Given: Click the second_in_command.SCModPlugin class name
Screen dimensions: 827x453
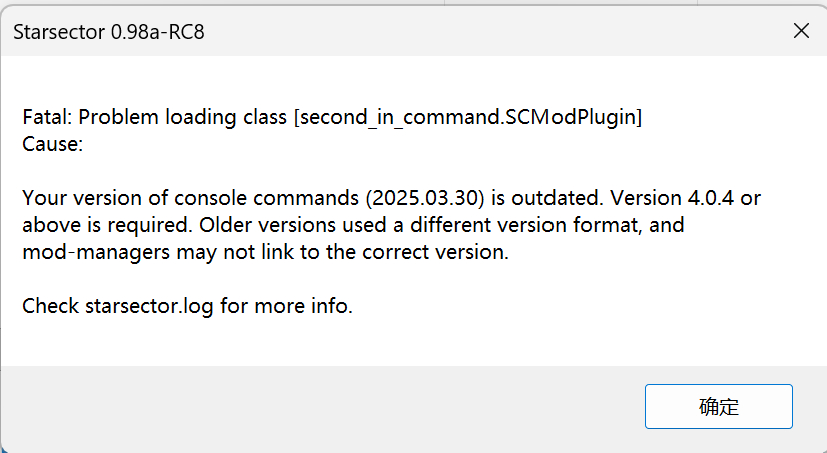Looking at the screenshot, I should pos(467,117).
